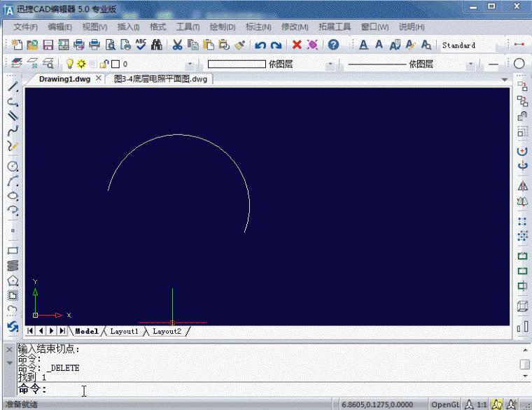This screenshot has width=532, height=410.
Task: Toggle the layer freeze sun icon
Action: (x=81, y=64)
